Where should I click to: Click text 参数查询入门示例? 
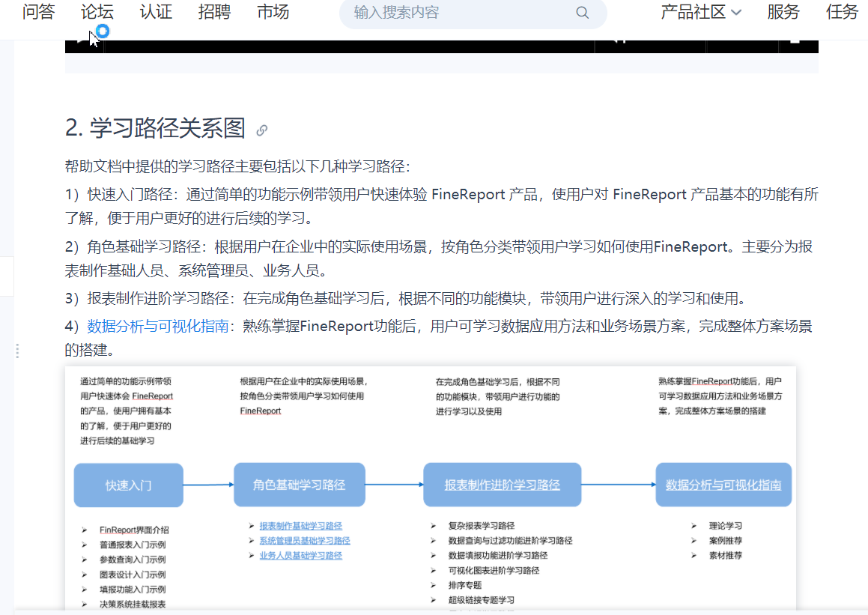(133, 560)
